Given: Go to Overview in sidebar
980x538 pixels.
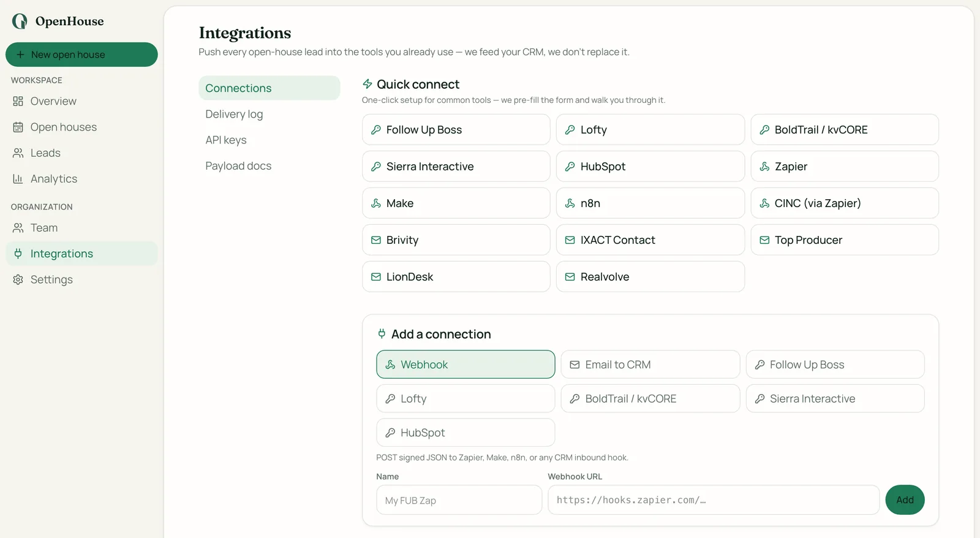Looking at the screenshot, I should tap(81, 101).
